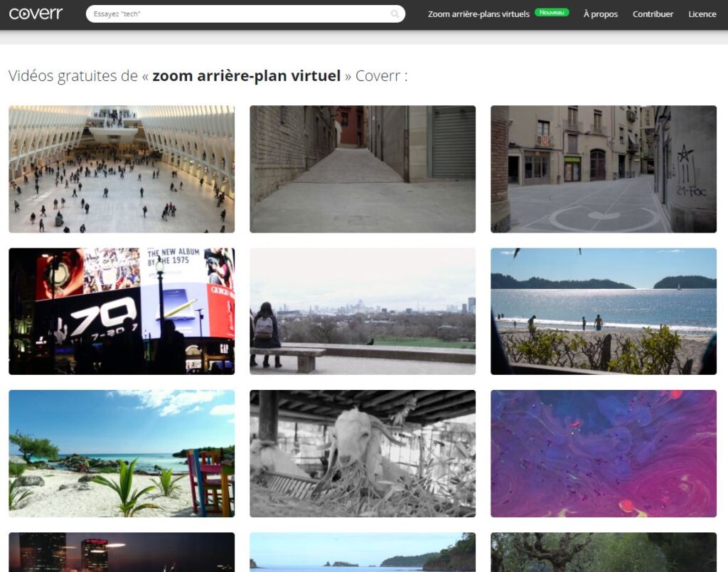Click the "zoom arrière-plan virtuel" heading text
Screen dimensions: 728x572
247,75
